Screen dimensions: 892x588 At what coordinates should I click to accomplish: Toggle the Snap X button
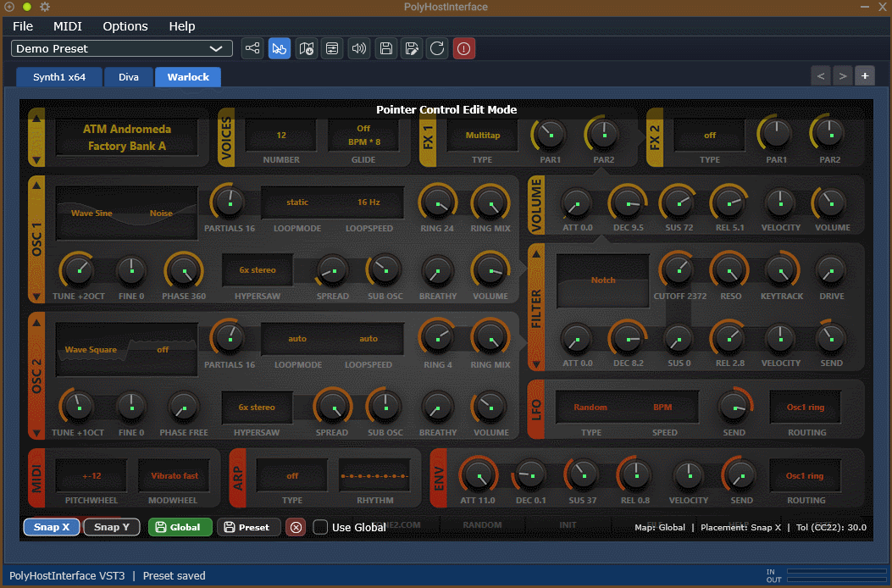(x=51, y=527)
